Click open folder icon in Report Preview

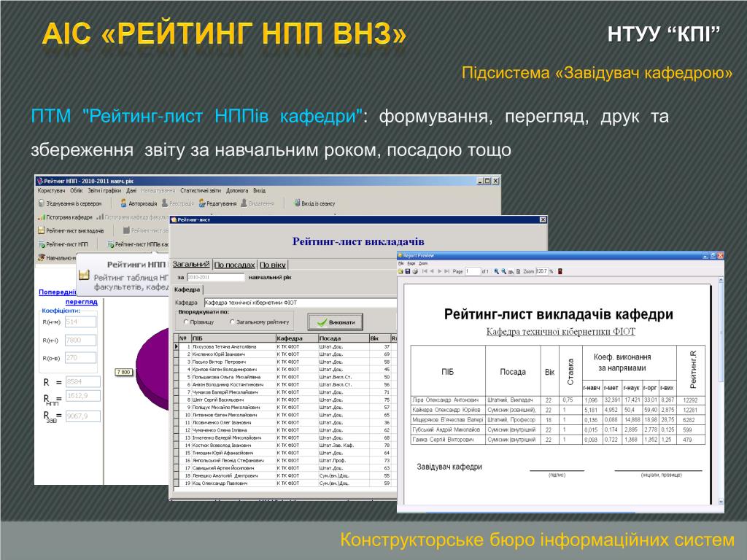pos(400,271)
